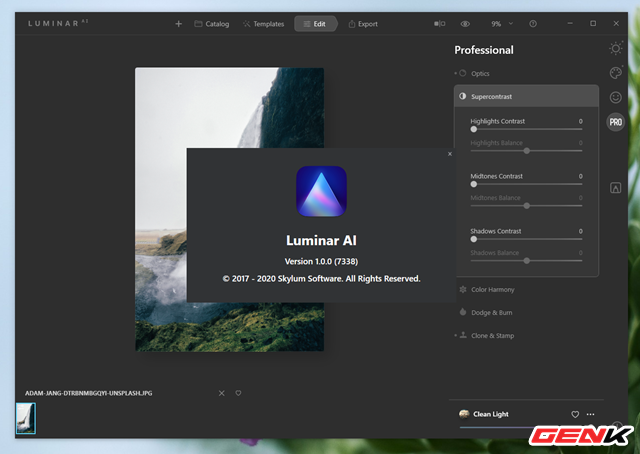Click the Shadows Contrast value 0
640x454 pixels.
tap(580, 231)
